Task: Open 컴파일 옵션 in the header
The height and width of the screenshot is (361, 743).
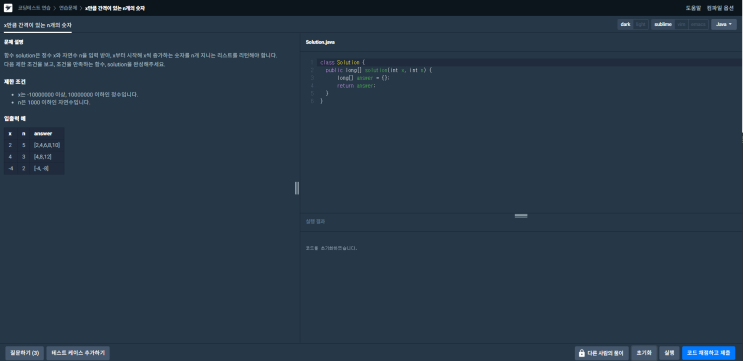Action: 720,8
